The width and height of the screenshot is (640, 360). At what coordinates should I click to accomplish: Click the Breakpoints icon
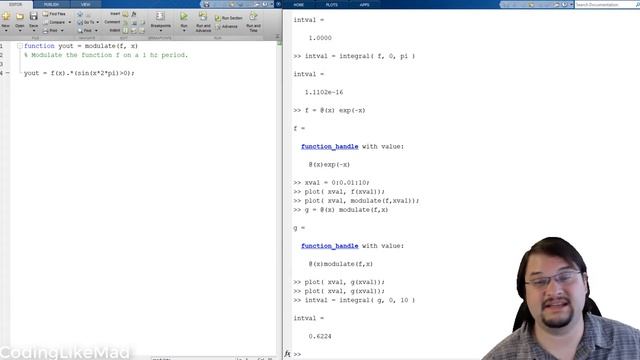pyautogui.click(x=160, y=16)
